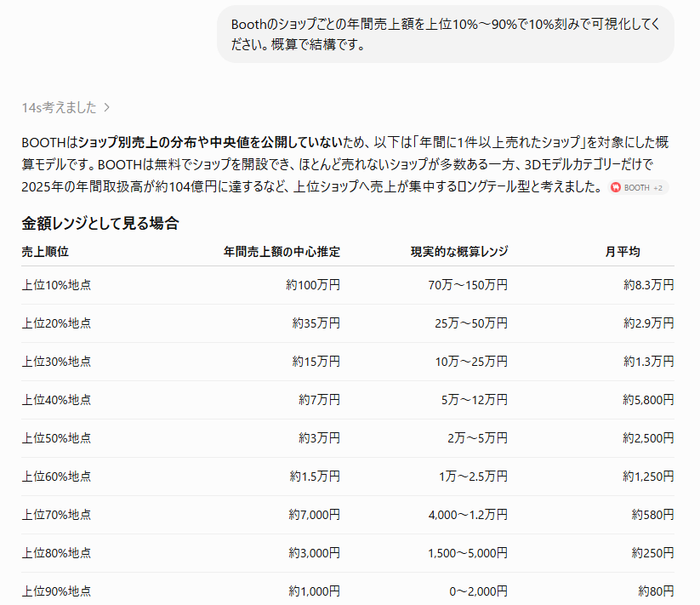Select the range cell '1万～2.5万円'

point(473,477)
